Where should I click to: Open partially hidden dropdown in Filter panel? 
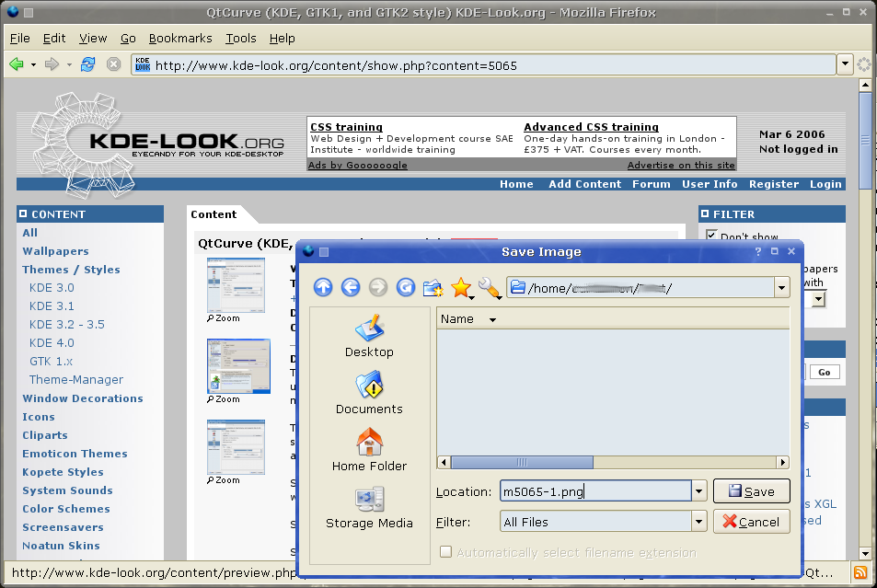[819, 299]
